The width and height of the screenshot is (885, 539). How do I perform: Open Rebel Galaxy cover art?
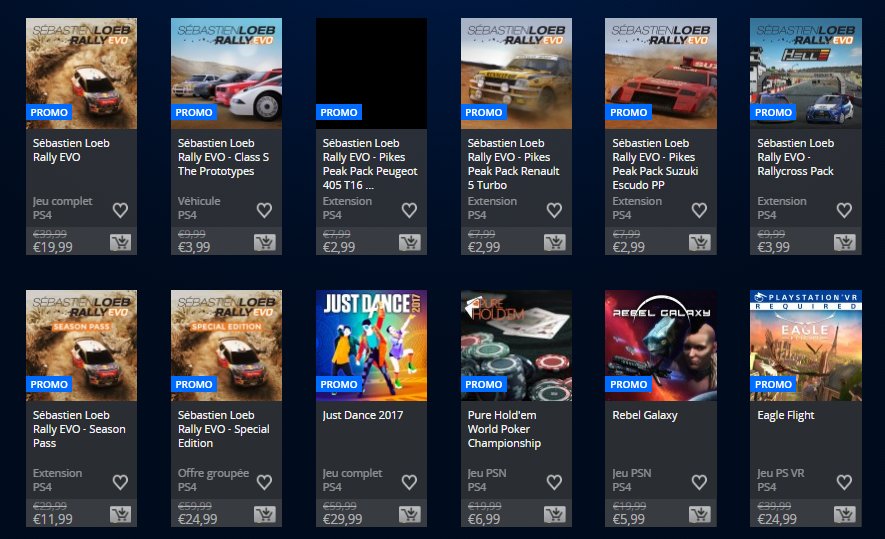click(661, 345)
